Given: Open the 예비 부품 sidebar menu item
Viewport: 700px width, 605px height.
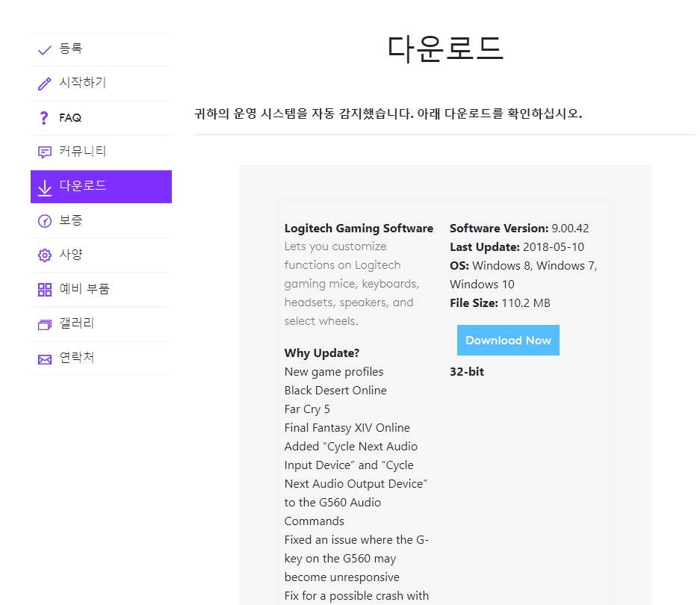Looking at the screenshot, I should [102, 290].
